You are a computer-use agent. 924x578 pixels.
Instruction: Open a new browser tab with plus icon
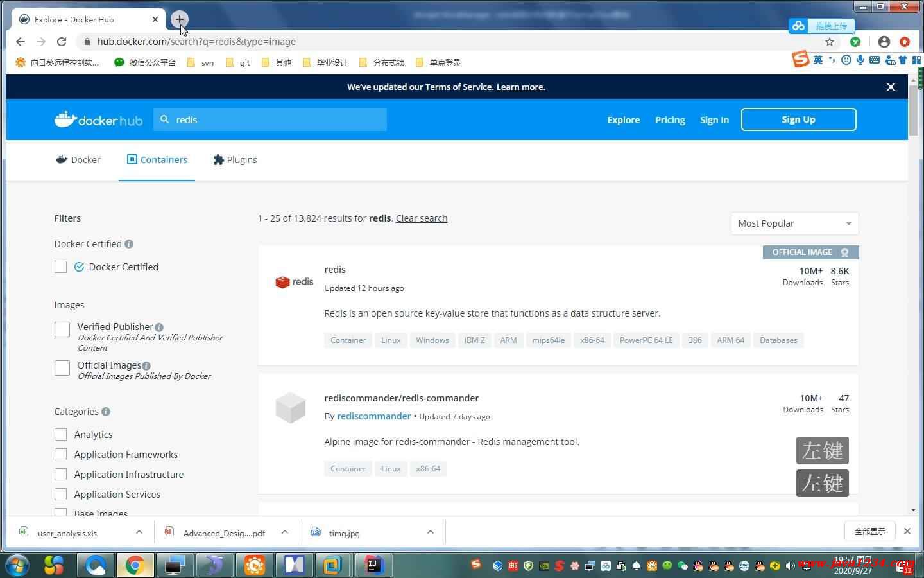pyautogui.click(x=180, y=19)
